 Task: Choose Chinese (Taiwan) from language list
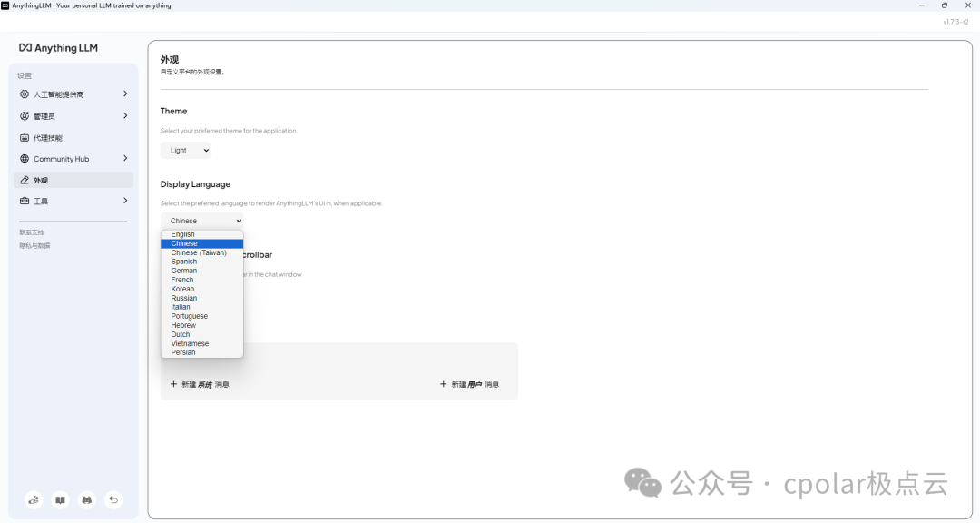click(x=201, y=252)
